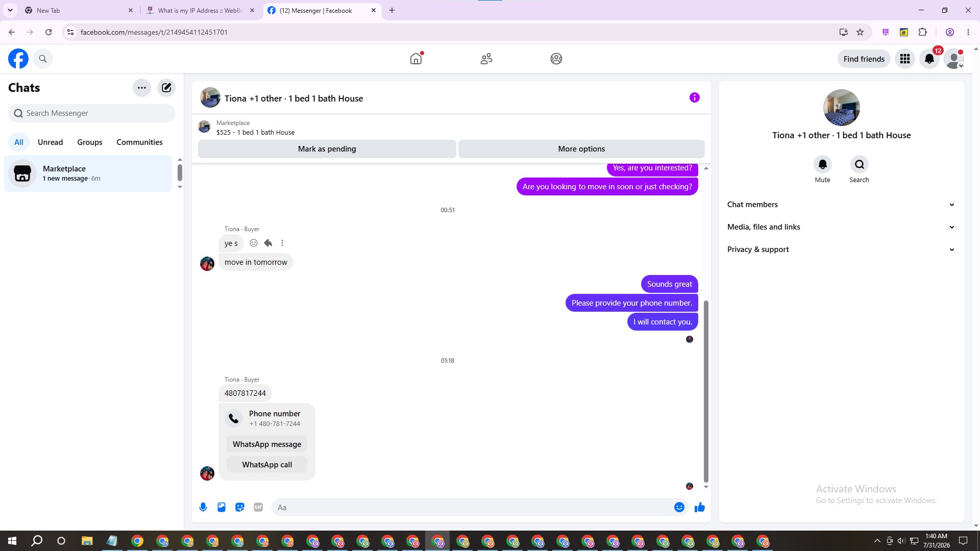Image resolution: width=980 pixels, height=551 pixels.
Task: Open Chrome extensions puzzle icon
Action: point(922,32)
